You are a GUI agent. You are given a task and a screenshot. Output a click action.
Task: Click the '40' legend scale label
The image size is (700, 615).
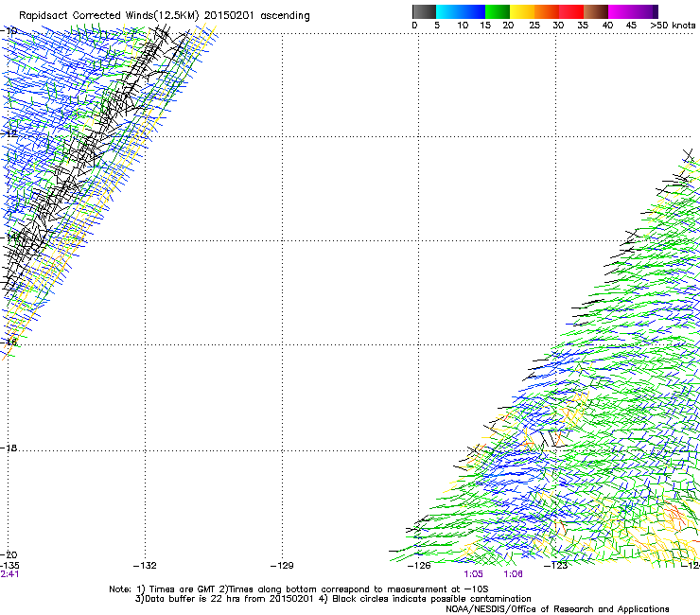[607, 26]
